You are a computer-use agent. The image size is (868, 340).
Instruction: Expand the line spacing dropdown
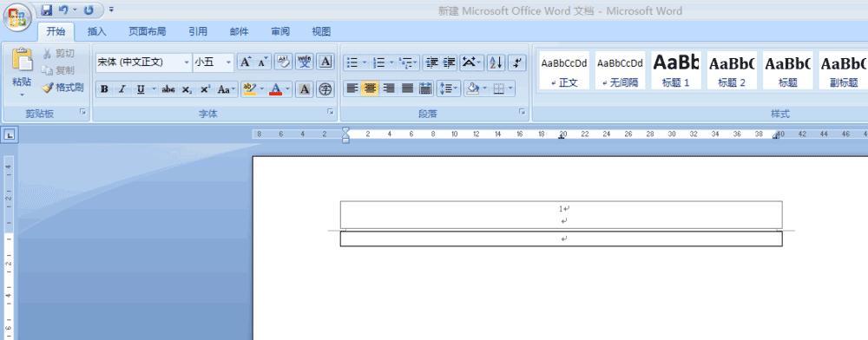coord(457,88)
